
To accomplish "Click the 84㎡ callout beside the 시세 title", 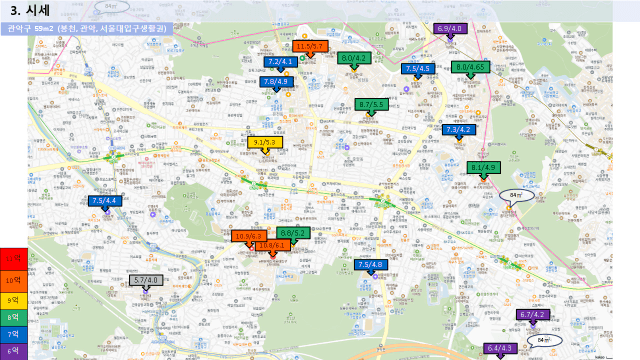I will (112, 7).
